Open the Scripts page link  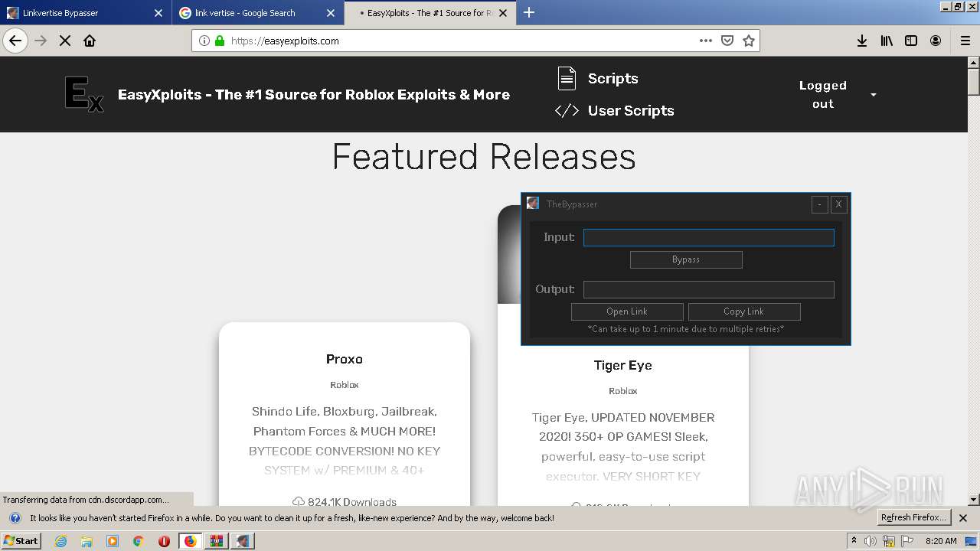tap(612, 78)
